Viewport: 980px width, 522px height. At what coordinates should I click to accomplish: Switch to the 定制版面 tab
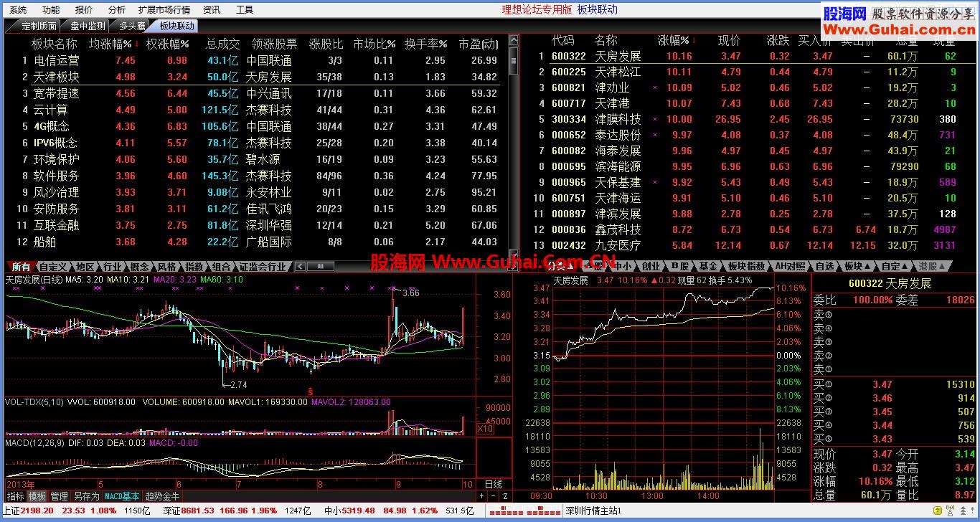point(39,26)
